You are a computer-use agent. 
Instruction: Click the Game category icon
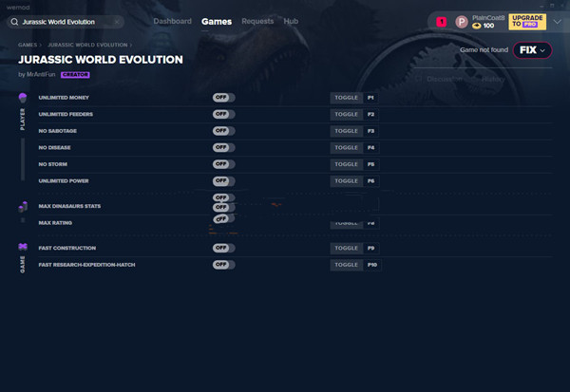pyautogui.click(x=23, y=247)
